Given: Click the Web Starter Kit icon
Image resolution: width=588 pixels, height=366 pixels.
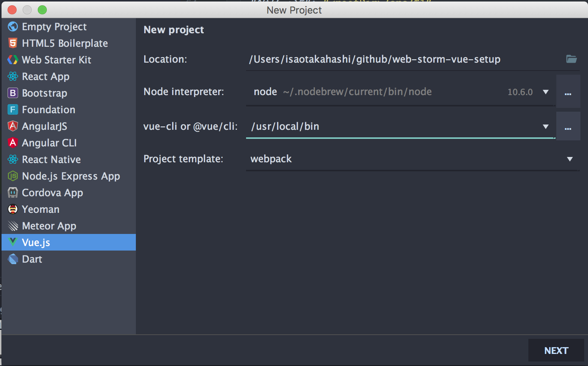Looking at the screenshot, I should pos(13,60).
